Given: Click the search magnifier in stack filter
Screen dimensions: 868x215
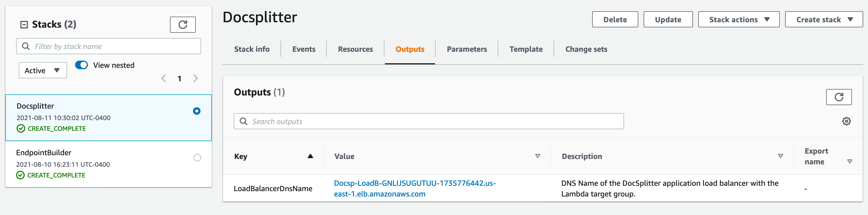Looking at the screenshot, I should point(26,46).
